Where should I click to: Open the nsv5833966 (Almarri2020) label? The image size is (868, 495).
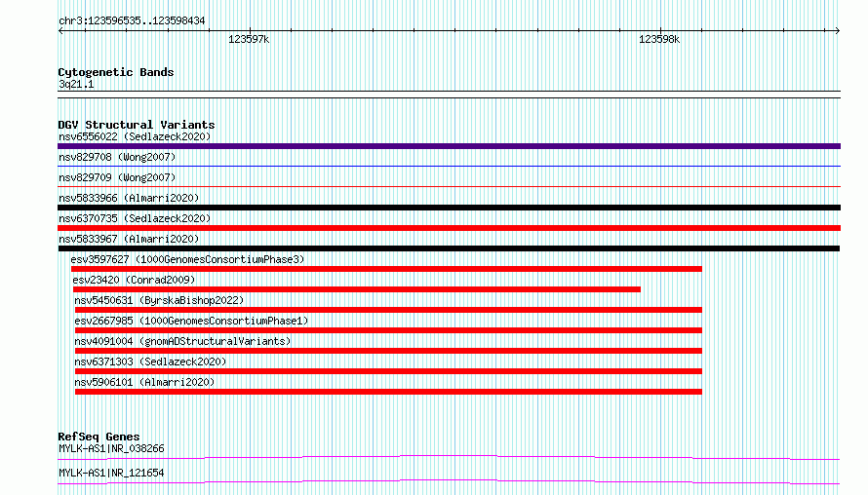click(x=129, y=198)
